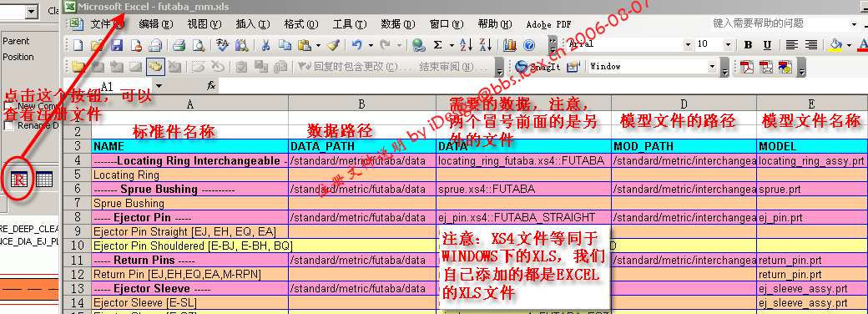Run spelling check icon
This screenshot has width=868, height=314.
(222, 45)
